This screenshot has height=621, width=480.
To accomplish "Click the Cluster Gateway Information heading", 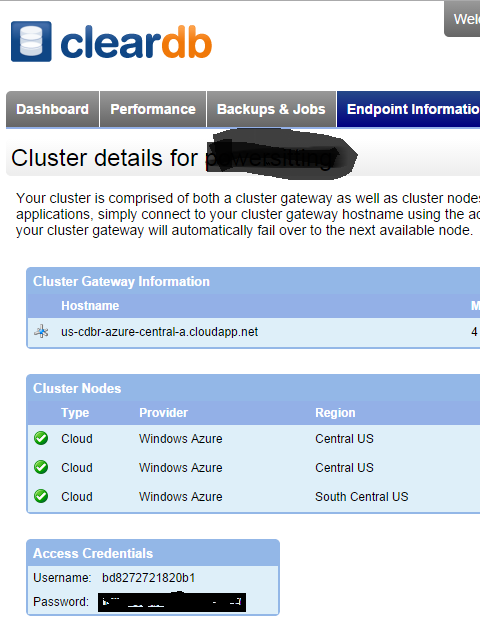I will (x=121, y=282).
